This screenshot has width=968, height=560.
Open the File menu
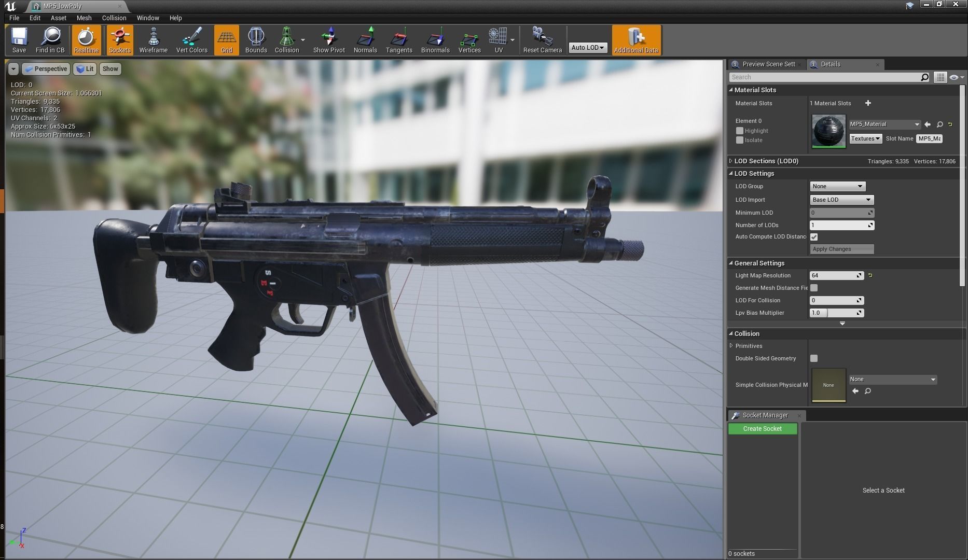[x=15, y=18]
